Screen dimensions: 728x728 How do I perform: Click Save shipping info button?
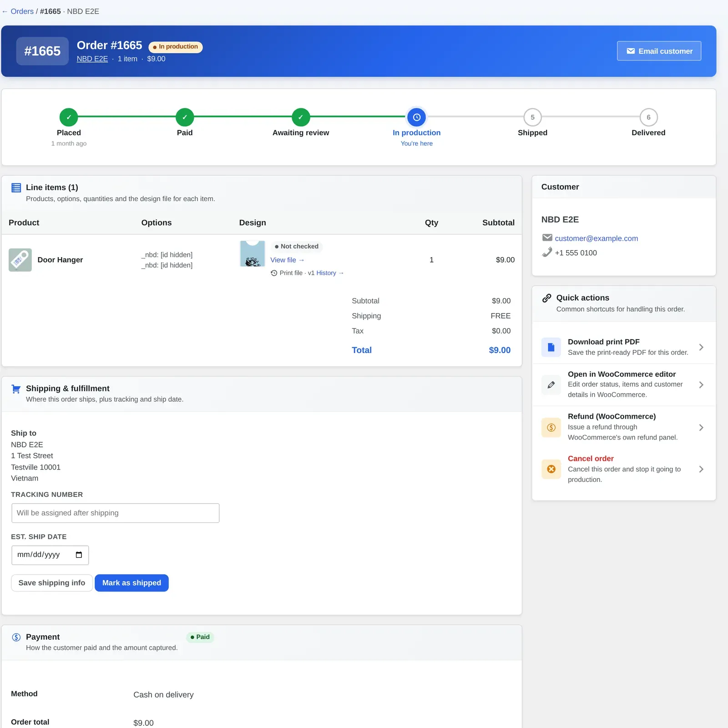point(52,583)
